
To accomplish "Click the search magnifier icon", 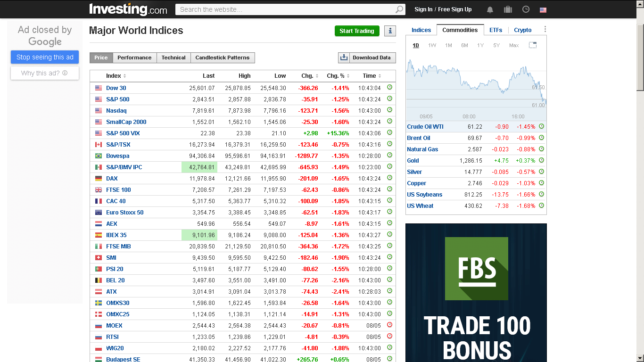I will (399, 9).
